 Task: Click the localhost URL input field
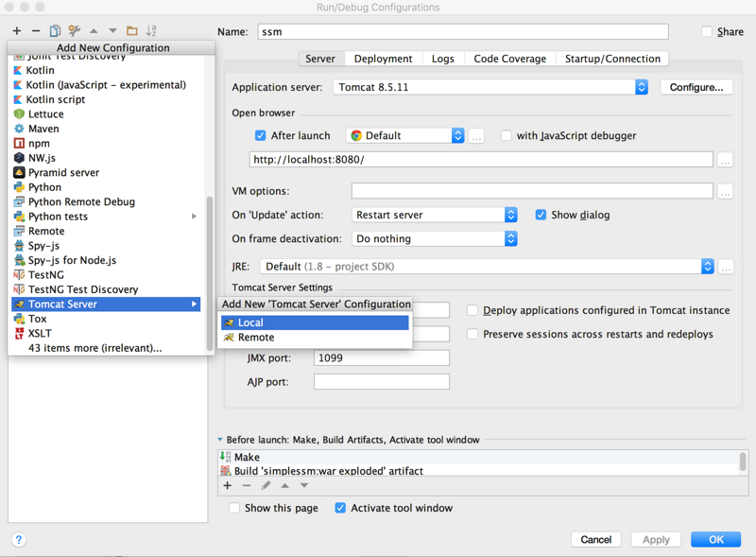point(481,159)
